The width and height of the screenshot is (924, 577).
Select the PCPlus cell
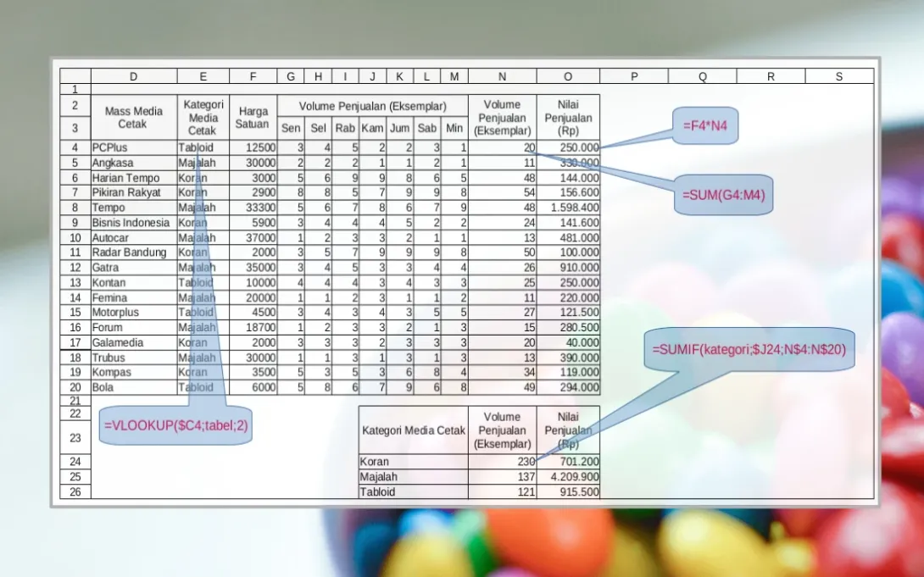(134, 147)
